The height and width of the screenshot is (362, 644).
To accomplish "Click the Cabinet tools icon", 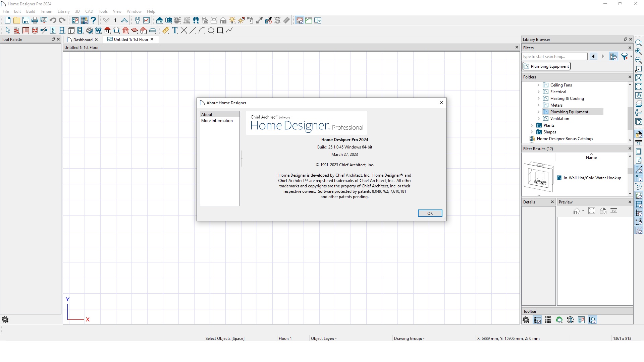I will click(x=71, y=31).
